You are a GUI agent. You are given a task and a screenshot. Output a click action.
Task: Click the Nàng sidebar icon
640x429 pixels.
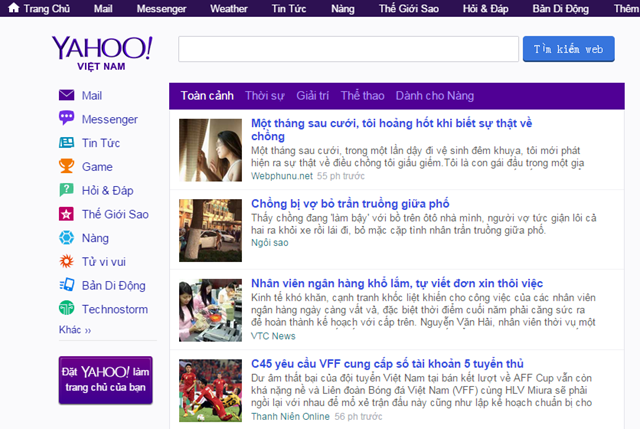[x=67, y=237]
